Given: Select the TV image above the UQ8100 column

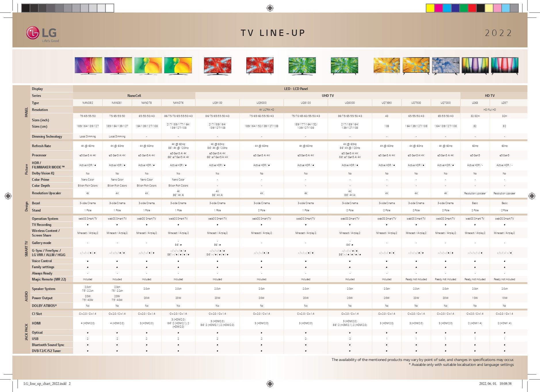Looking at the screenshot, I should click(x=302, y=66).
